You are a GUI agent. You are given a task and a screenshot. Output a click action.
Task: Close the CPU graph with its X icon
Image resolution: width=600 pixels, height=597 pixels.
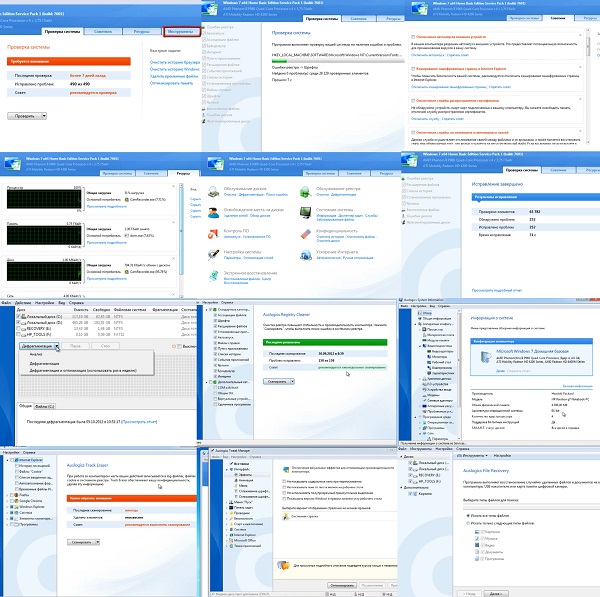tap(173, 186)
